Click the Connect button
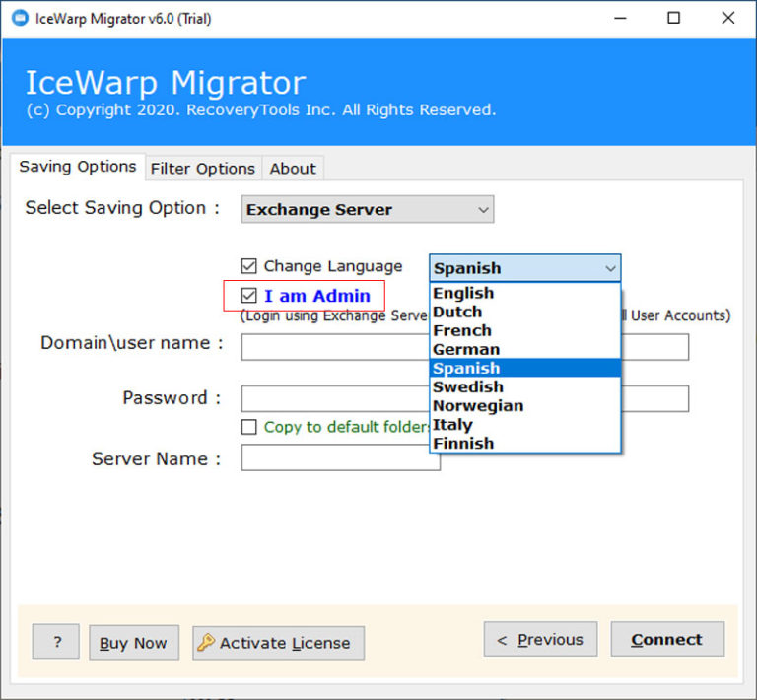 [x=667, y=639]
